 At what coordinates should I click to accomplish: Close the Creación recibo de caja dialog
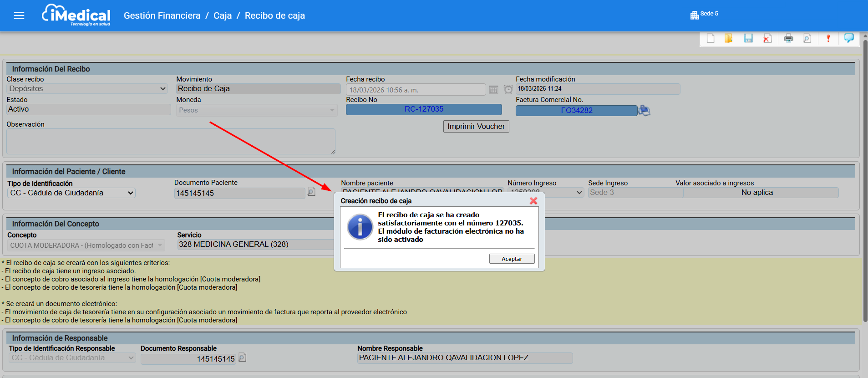(533, 201)
